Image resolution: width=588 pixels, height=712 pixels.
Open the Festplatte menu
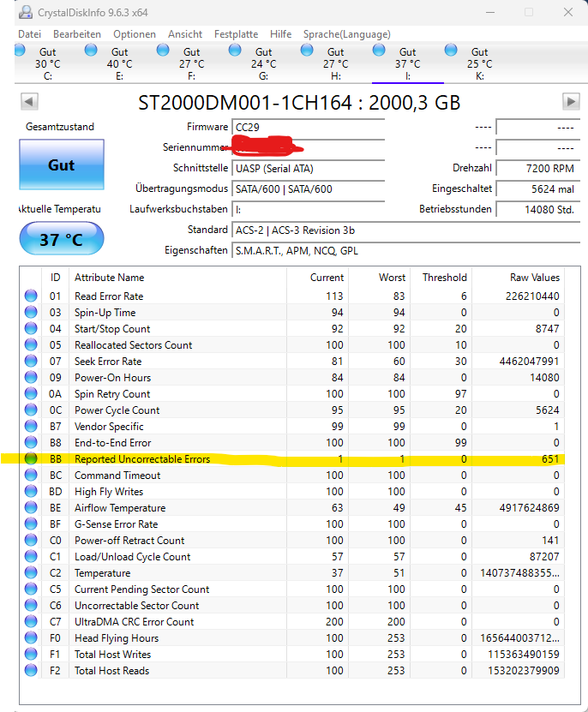[236, 34]
